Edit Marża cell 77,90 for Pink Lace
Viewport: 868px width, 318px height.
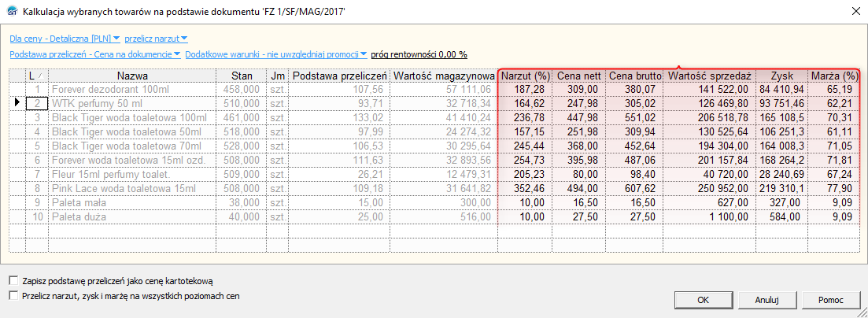pos(833,188)
